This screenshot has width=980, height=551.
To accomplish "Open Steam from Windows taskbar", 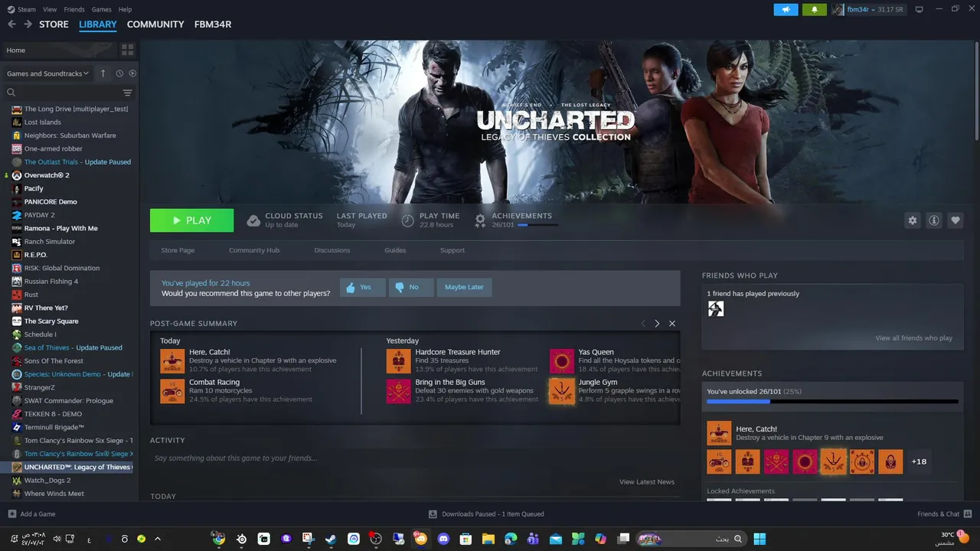I will click(x=331, y=539).
